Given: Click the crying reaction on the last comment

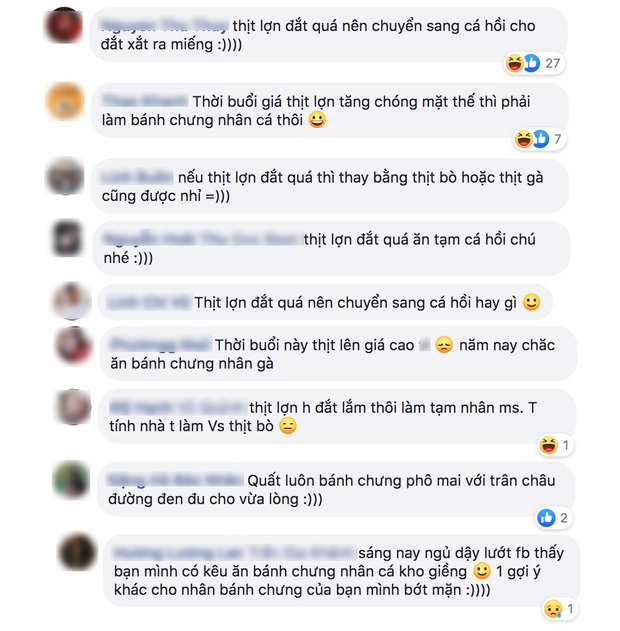Looking at the screenshot, I should pyautogui.click(x=553, y=609).
